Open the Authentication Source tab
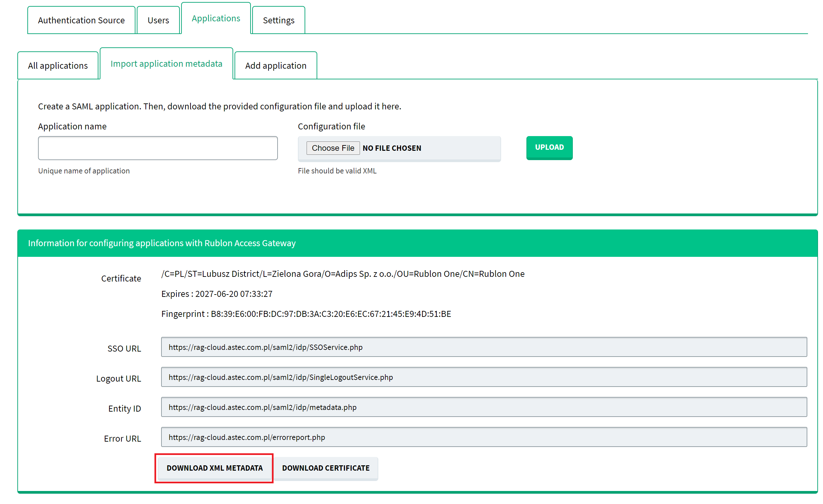The image size is (823, 504). pos(81,20)
